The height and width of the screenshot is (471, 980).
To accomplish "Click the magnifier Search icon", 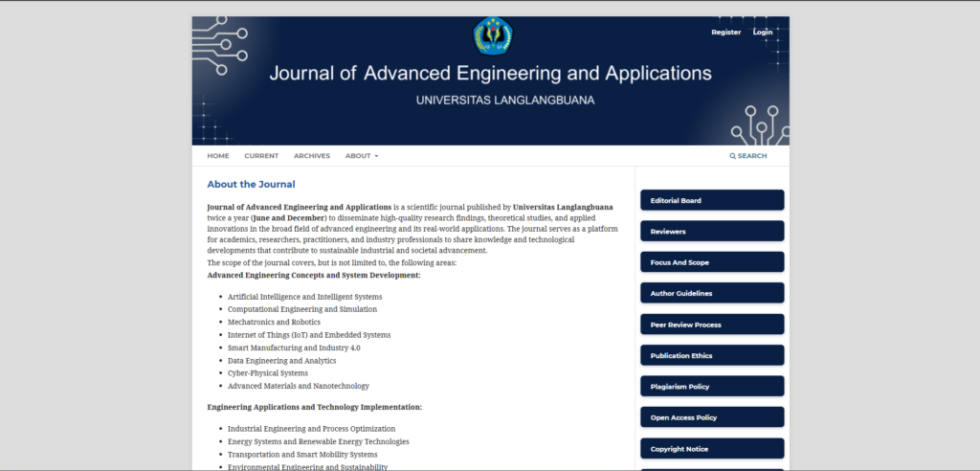I will [x=733, y=156].
